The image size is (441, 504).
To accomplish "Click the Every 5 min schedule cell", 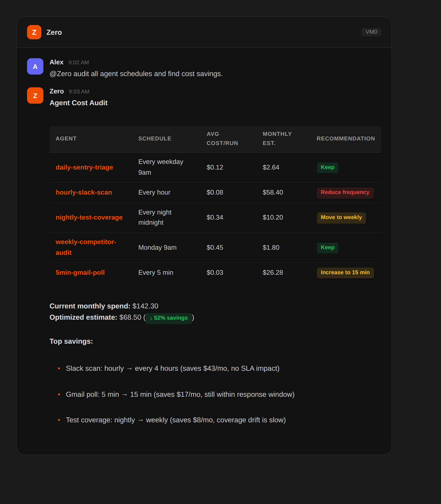I will click(x=156, y=272).
